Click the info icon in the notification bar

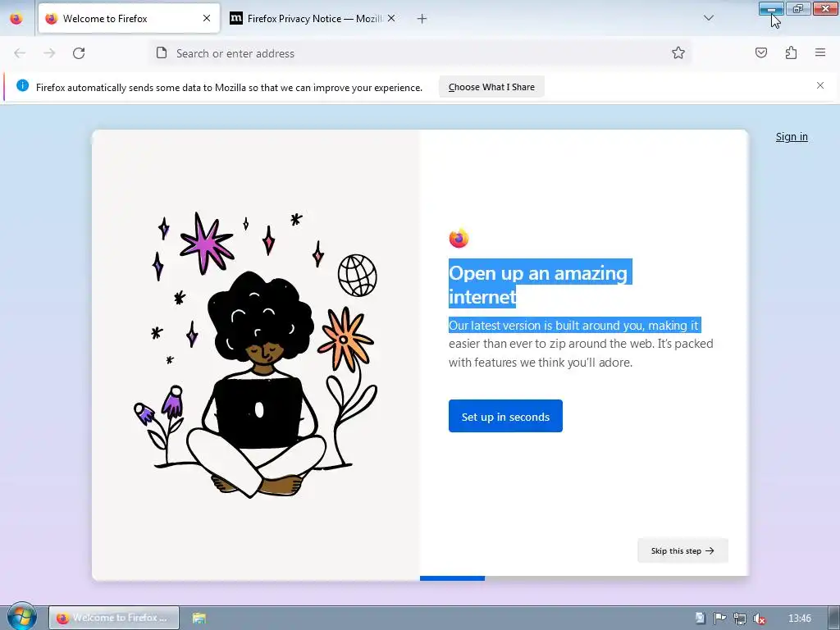[x=22, y=85]
